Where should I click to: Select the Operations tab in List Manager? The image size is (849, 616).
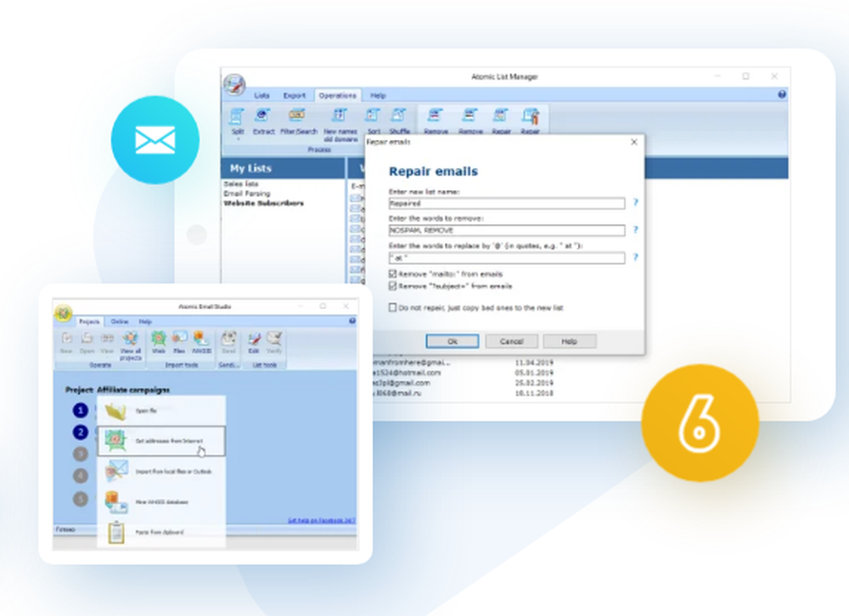coord(337,95)
